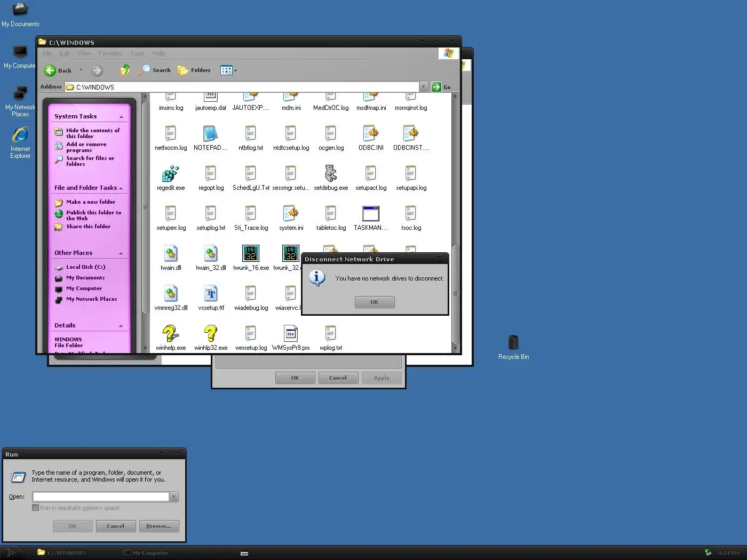Go up one folder level
Viewport: 747px width, 560px height.
[125, 70]
